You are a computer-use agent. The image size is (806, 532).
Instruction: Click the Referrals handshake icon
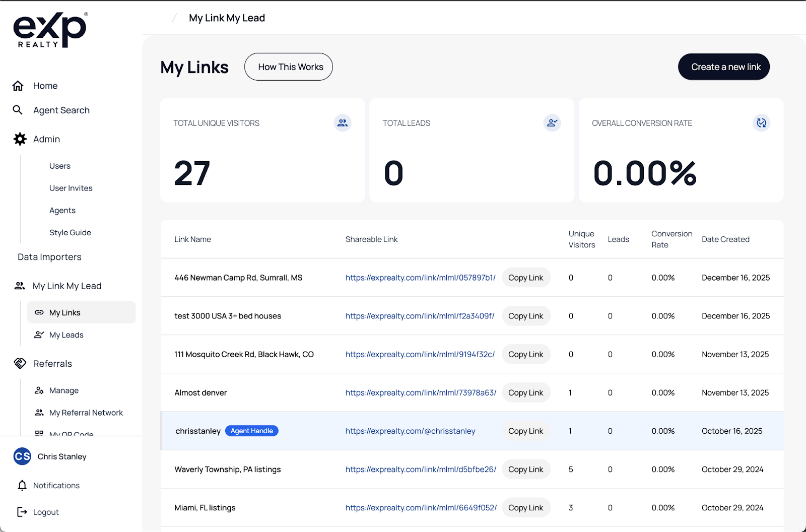click(20, 363)
